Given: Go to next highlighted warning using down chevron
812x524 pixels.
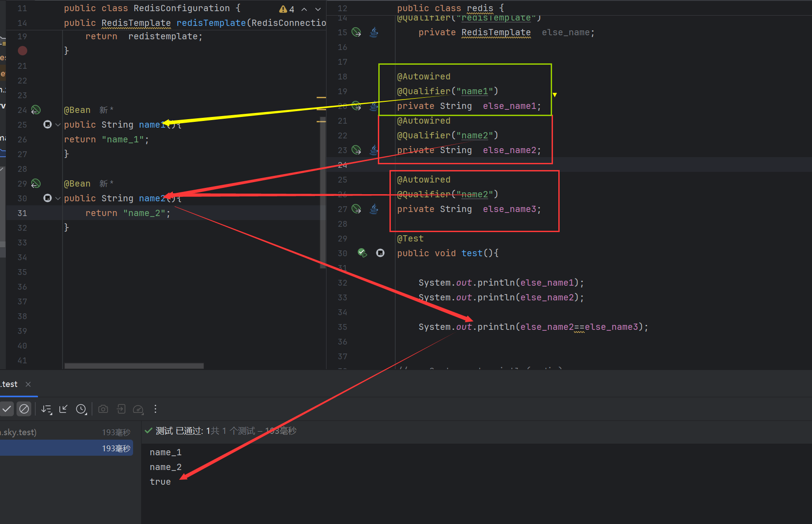Looking at the screenshot, I should [318, 9].
